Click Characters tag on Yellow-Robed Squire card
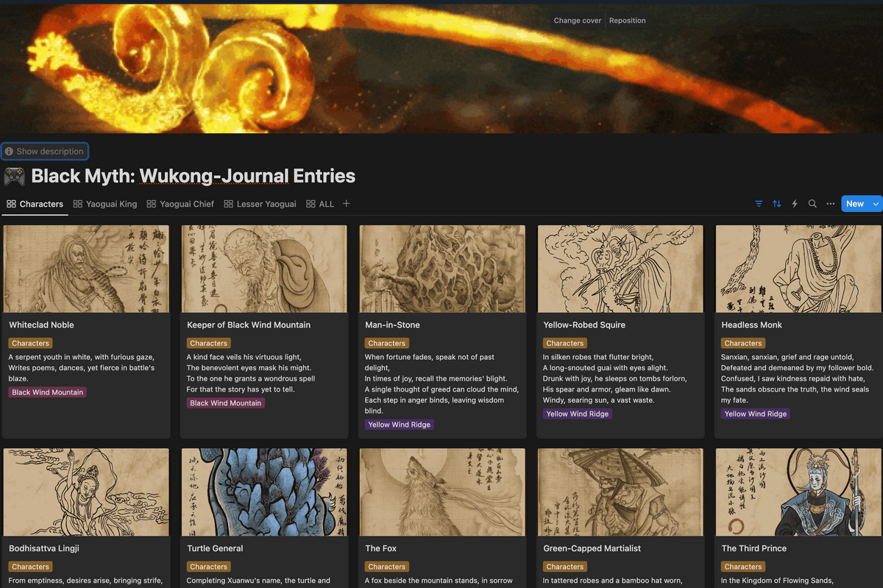The height and width of the screenshot is (588, 883). click(x=565, y=343)
